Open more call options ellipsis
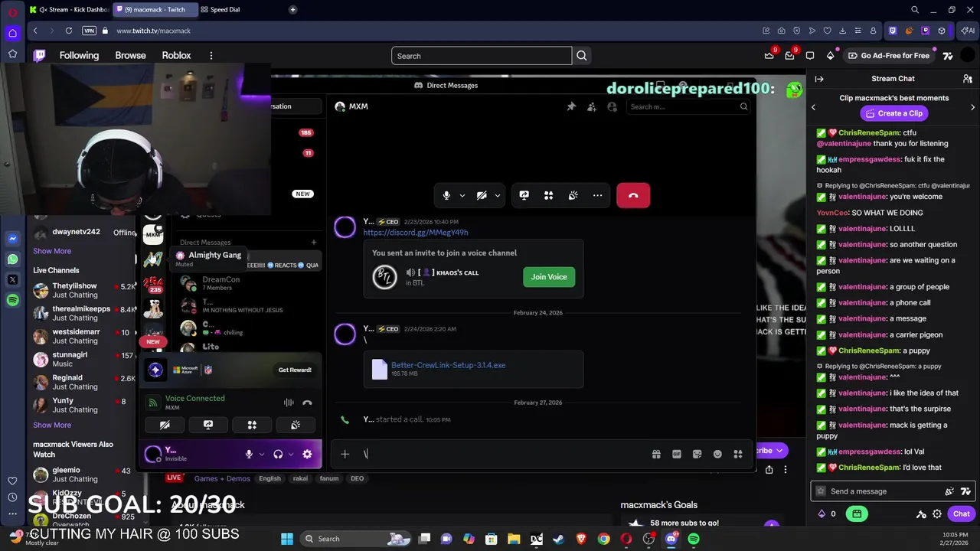This screenshot has width=980, height=551. tap(597, 195)
